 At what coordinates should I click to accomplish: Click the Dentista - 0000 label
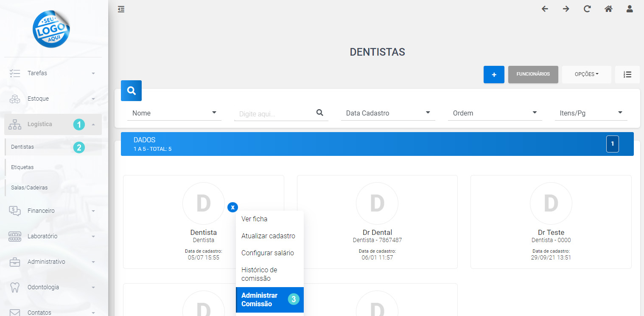point(551,240)
